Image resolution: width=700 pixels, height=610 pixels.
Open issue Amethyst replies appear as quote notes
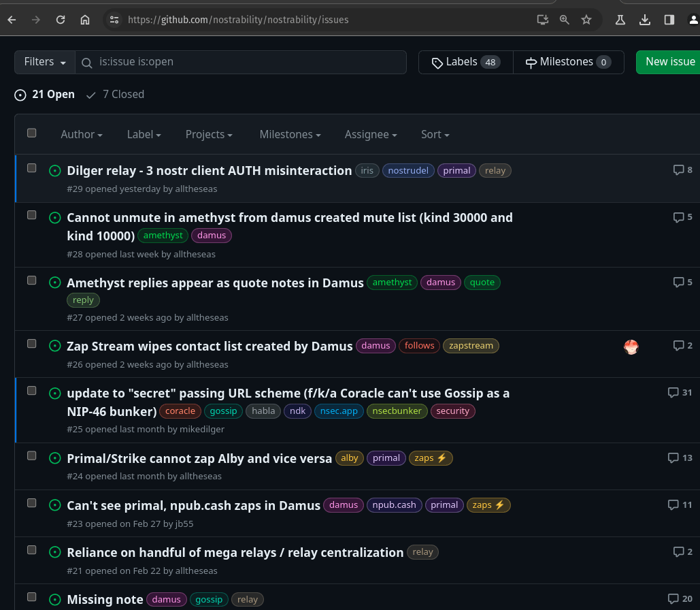click(215, 283)
